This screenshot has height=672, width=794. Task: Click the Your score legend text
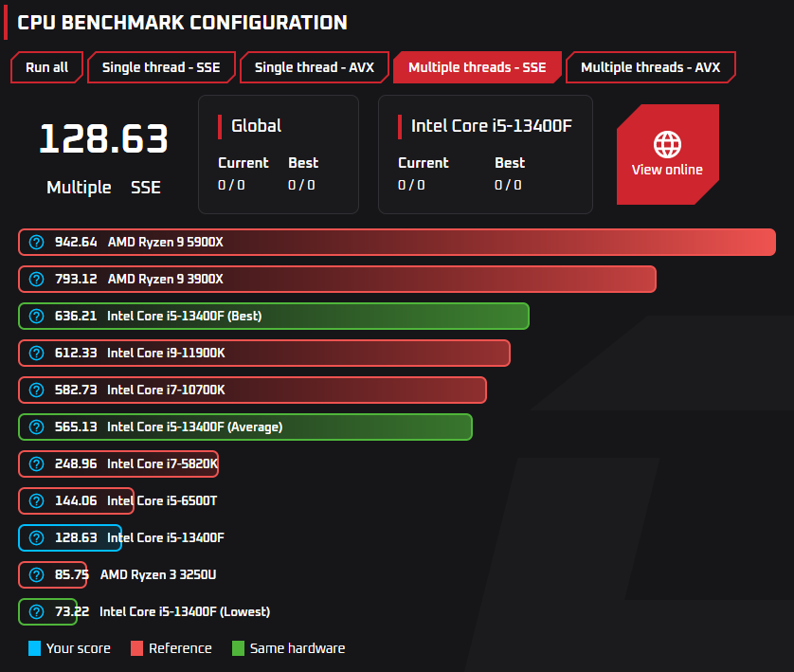[x=79, y=648]
